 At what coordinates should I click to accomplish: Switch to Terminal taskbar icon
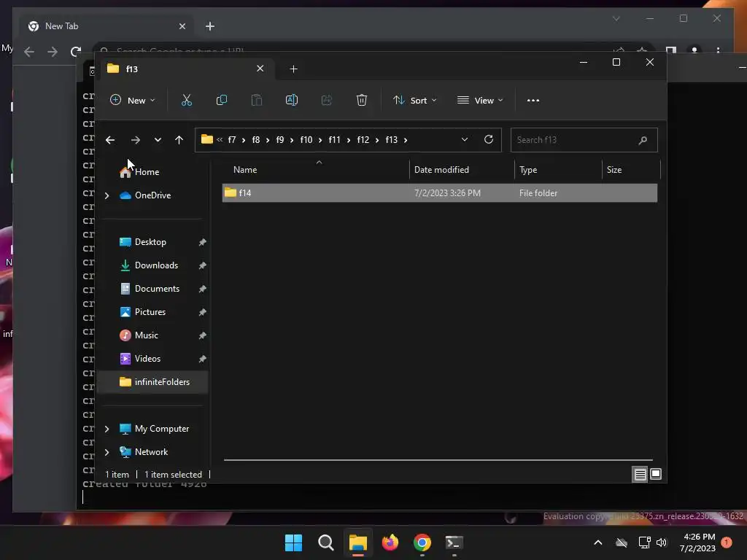coord(454,542)
